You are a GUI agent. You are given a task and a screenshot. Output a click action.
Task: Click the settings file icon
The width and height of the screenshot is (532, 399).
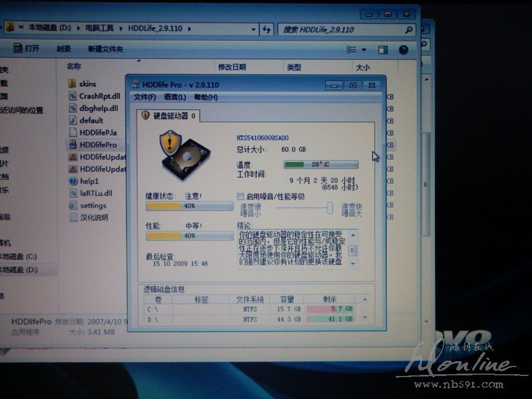(73, 205)
